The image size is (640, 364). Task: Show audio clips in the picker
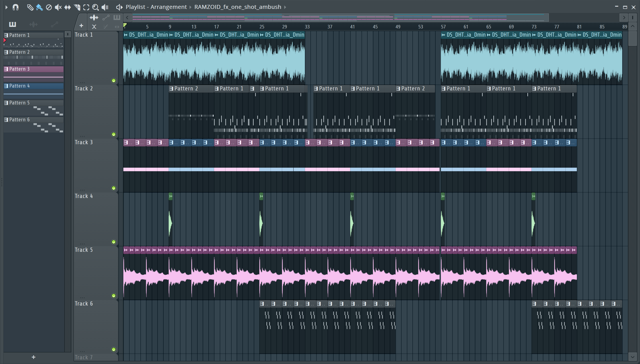click(x=33, y=24)
